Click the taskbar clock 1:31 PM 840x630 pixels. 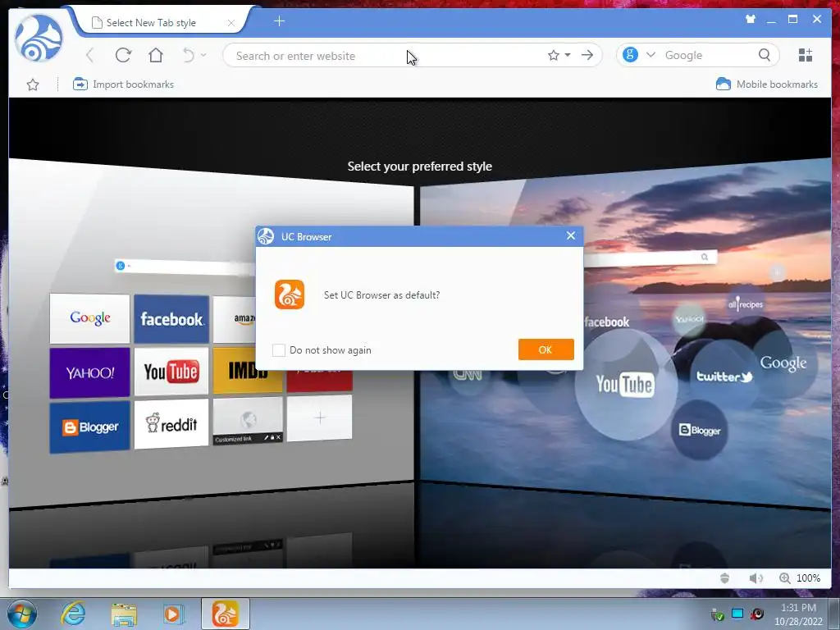coord(798,608)
